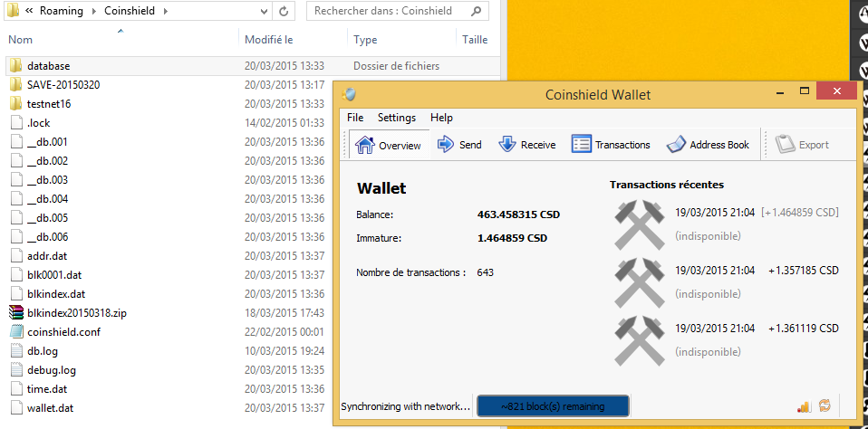
Task: Expand the chevron after Coinshield breadcrumb
Action: [166, 11]
